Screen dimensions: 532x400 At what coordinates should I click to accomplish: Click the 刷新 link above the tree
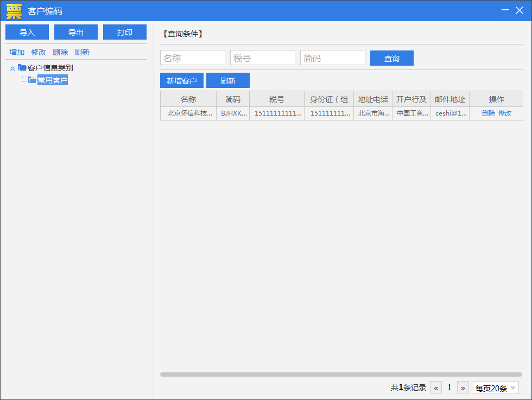pos(82,52)
